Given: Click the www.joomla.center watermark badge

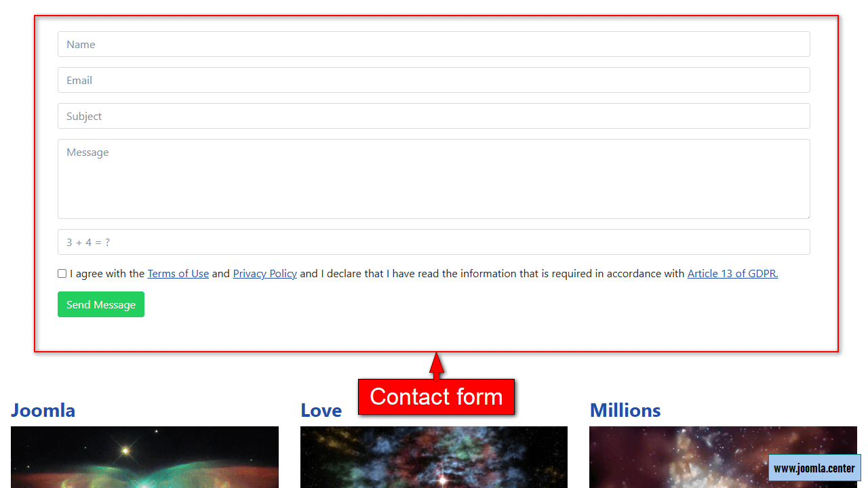Looking at the screenshot, I should 814,468.
